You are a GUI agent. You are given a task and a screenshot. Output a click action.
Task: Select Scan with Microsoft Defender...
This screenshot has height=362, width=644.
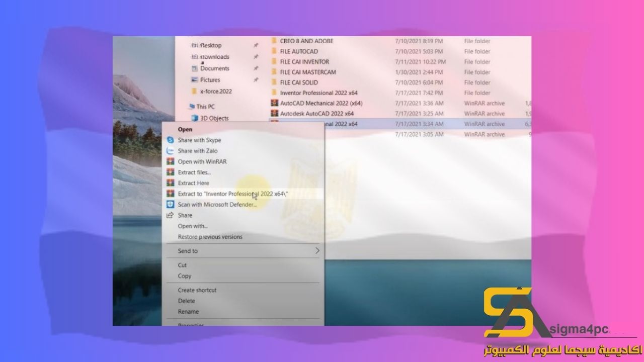pyautogui.click(x=217, y=205)
